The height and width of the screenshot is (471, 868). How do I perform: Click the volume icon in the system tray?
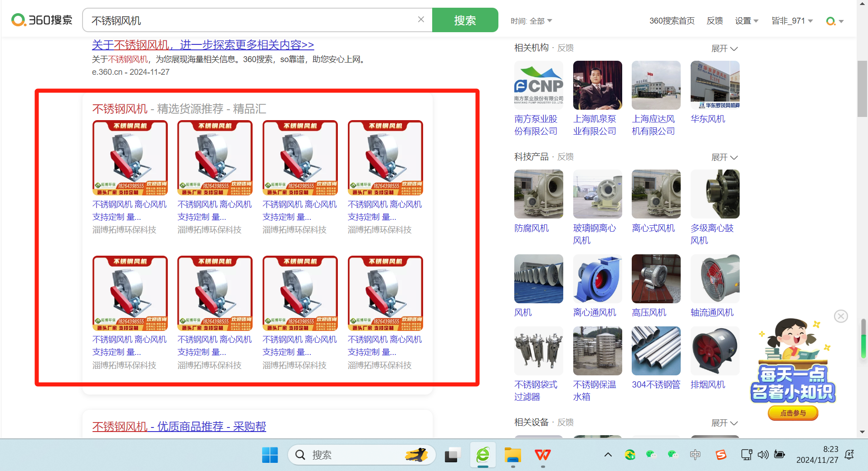click(763, 455)
